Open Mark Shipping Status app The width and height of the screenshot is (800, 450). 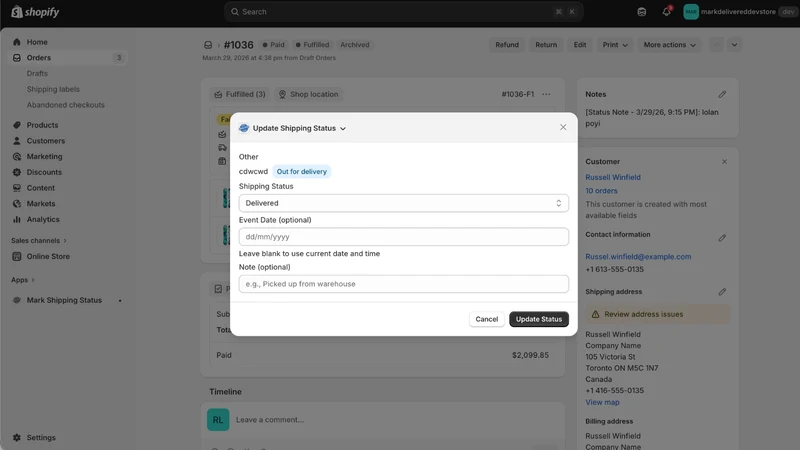click(x=64, y=300)
